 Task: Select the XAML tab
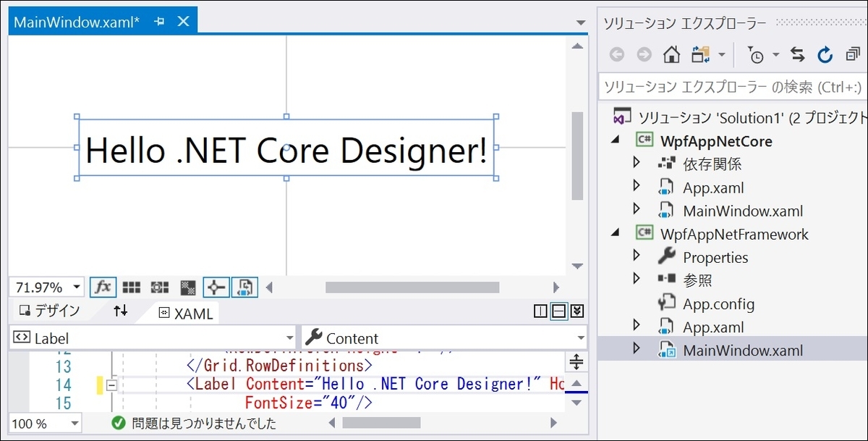tap(187, 311)
